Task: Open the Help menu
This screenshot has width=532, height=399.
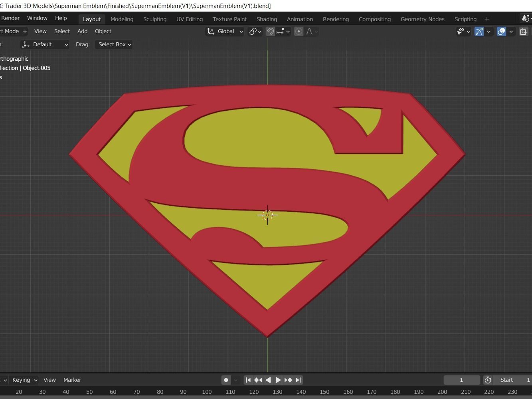Action: click(x=61, y=18)
